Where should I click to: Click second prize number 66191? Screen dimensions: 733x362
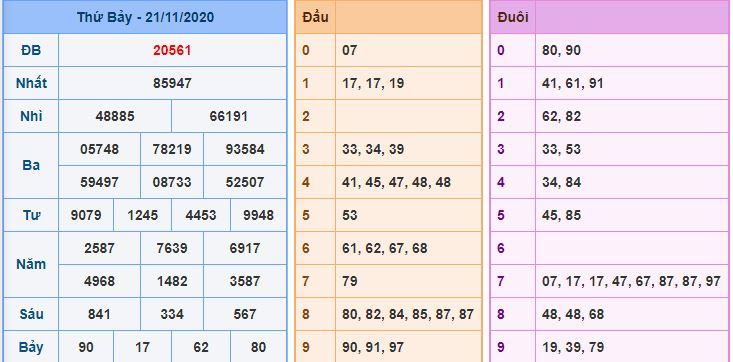pos(229,116)
